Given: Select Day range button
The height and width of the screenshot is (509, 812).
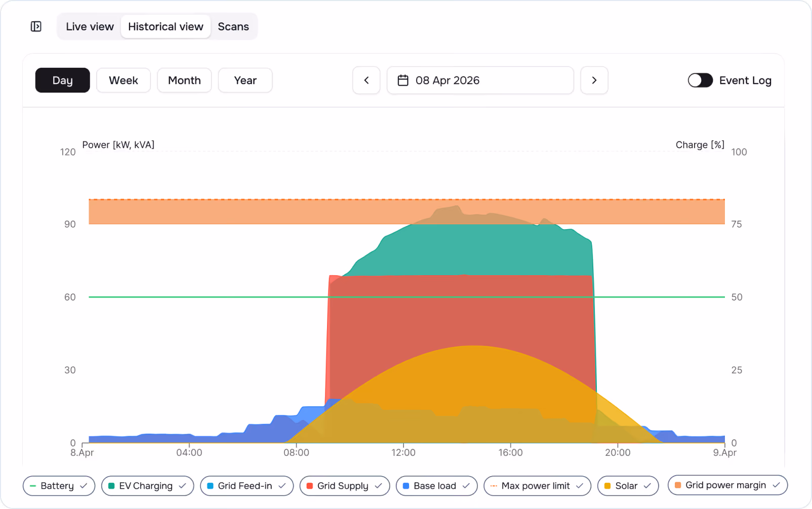Looking at the screenshot, I should tap(63, 80).
